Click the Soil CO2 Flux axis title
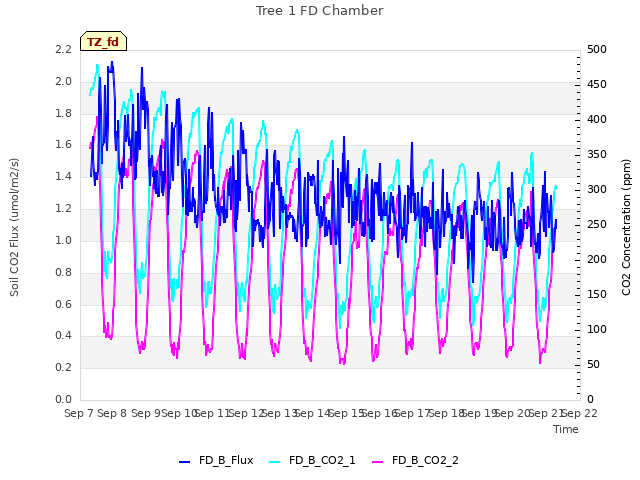 pyautogui.click(x=14, y=227)
